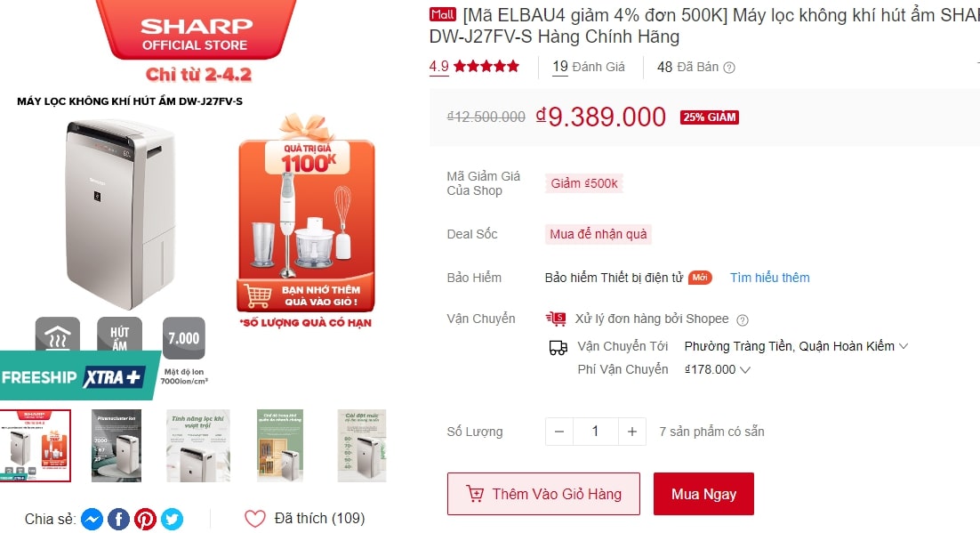Share product via Messenger icon
Image resolution: width=980 pixels, height=533 pixels.
(x=92, y=520)
